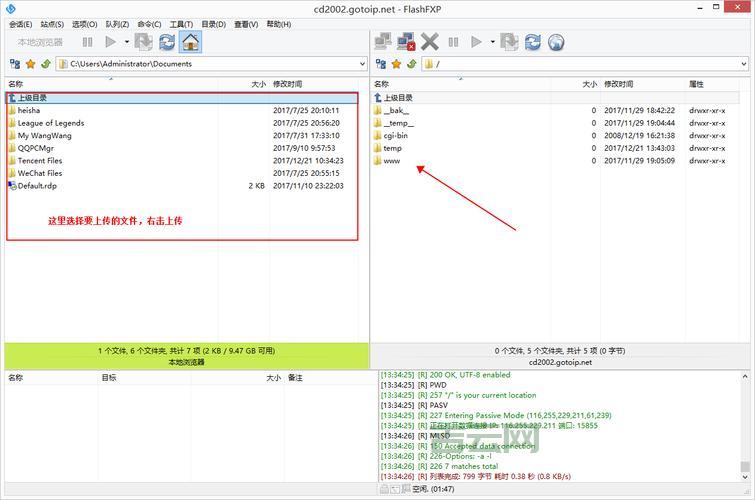Select the www folder in remote list
Image resolution: width=755 pixels, height=500 pixels.
click(x=392, y=160)
